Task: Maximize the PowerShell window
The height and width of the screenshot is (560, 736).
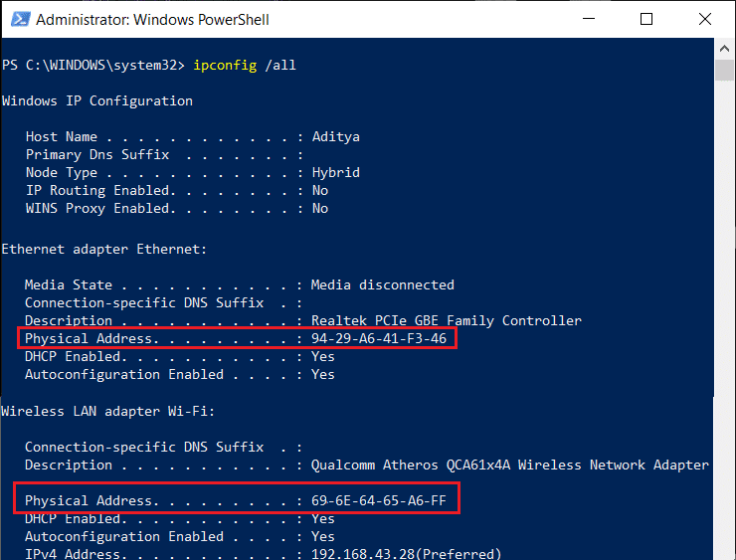Action: [646, 19]
